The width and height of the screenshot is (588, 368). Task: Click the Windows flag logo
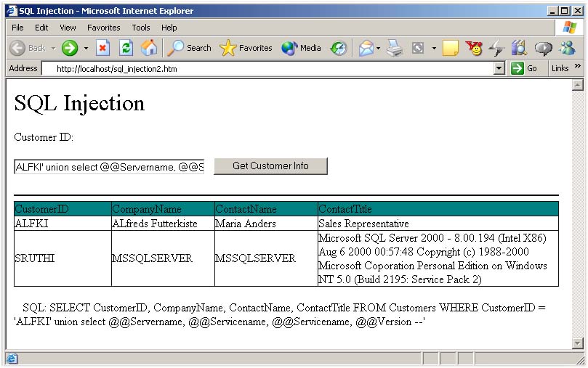[x=570, y=28]
